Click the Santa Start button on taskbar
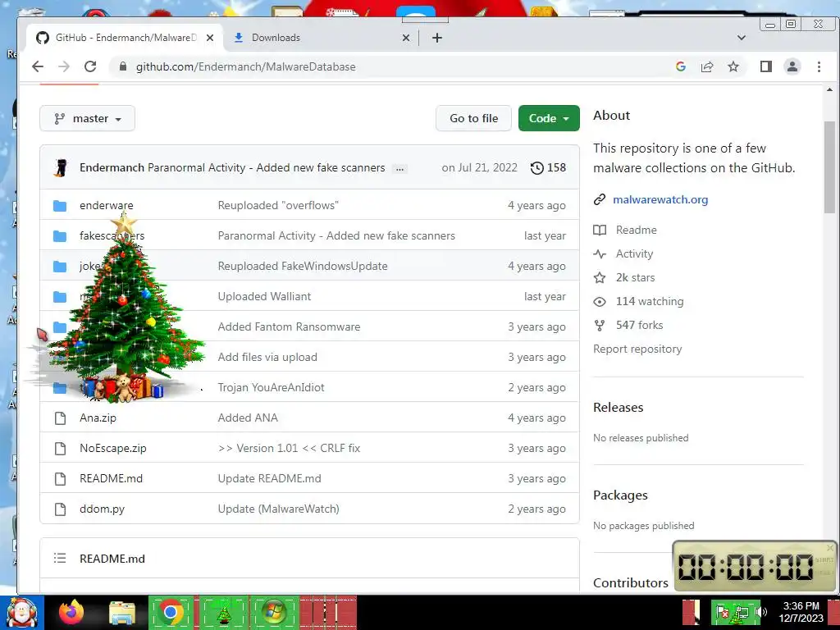840x630 pixels. (22, 613)
